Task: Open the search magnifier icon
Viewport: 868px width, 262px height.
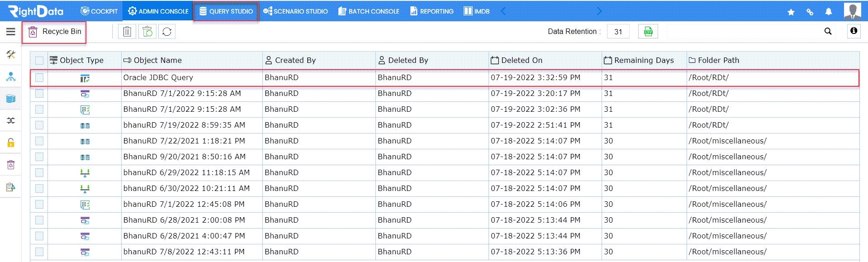Action: point(828,31)
